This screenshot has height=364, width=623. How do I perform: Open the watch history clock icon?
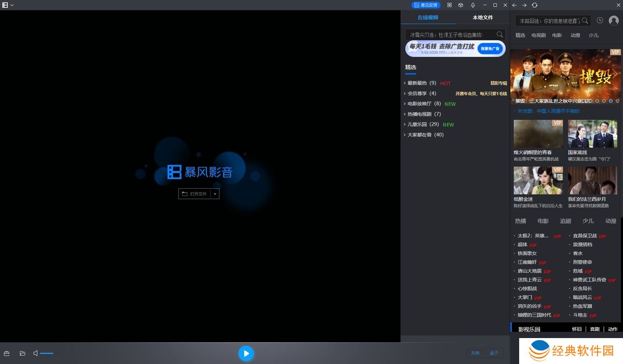coord(600,20)
